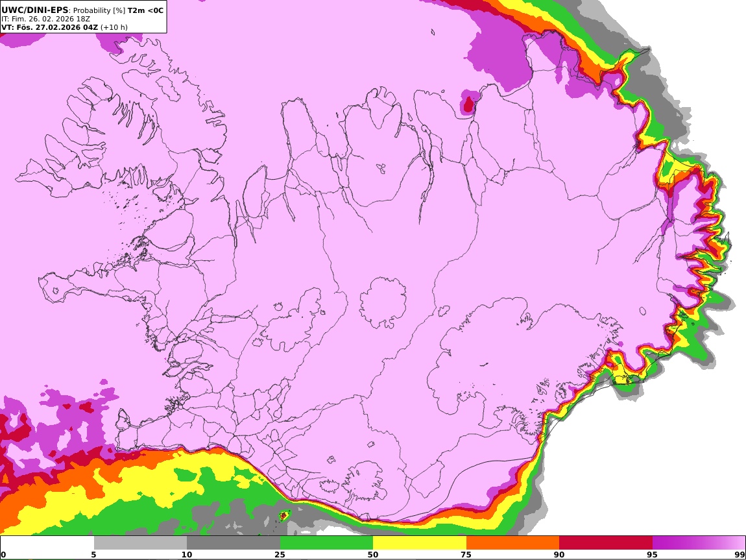Image resolution: width=746 pixels, height=560 pixels.
Task: Click the small red spot on north coast
Action: click(x=468, y=104)
